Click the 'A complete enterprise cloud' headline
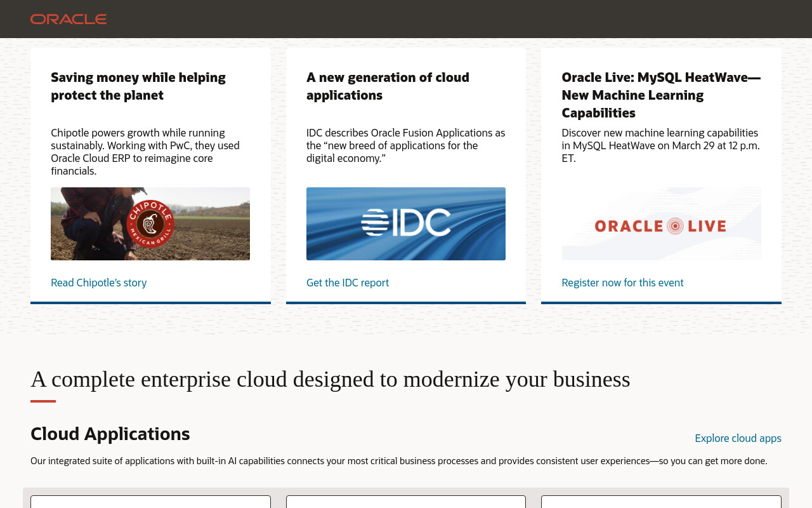The image size is (812, 508). [331, 379]
